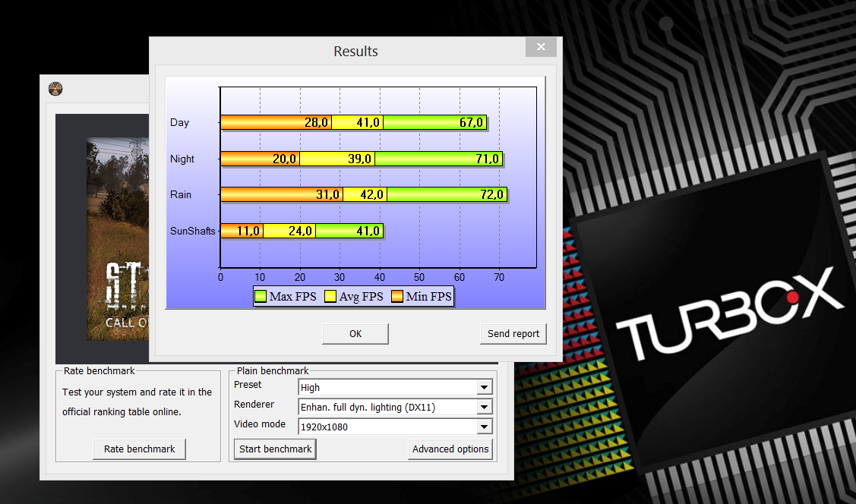Click the Night avg value 39,0
The width and height of the screenshot is (856, 504).
click(360, 159)
